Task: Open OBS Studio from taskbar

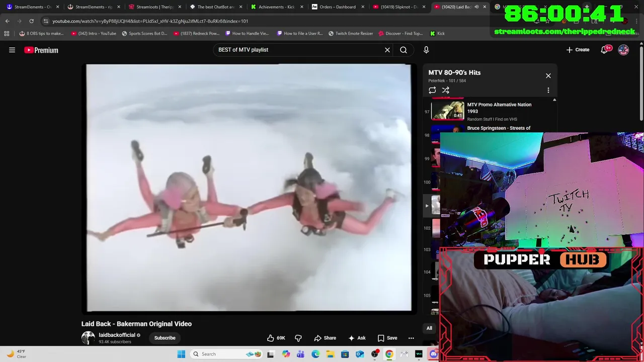Action: tap(374, 354)
